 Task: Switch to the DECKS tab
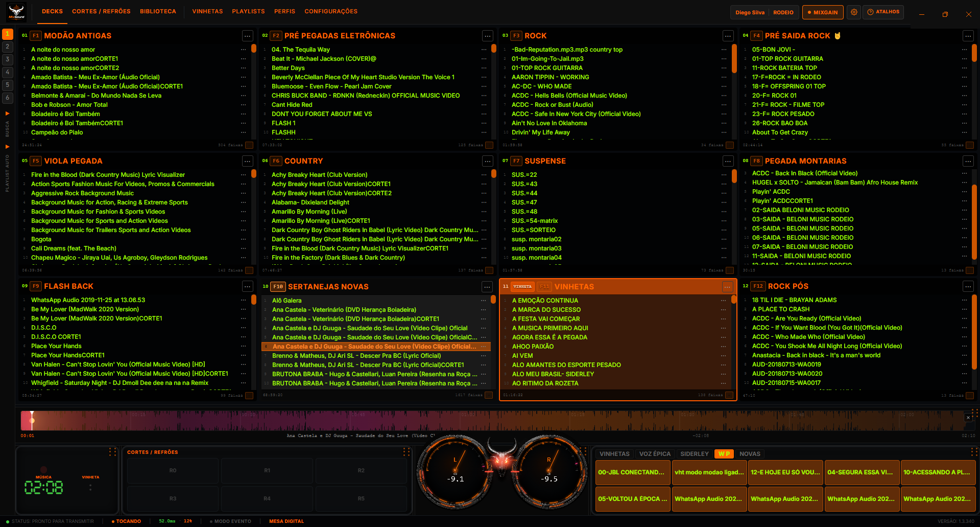click(x=52, y=11)
